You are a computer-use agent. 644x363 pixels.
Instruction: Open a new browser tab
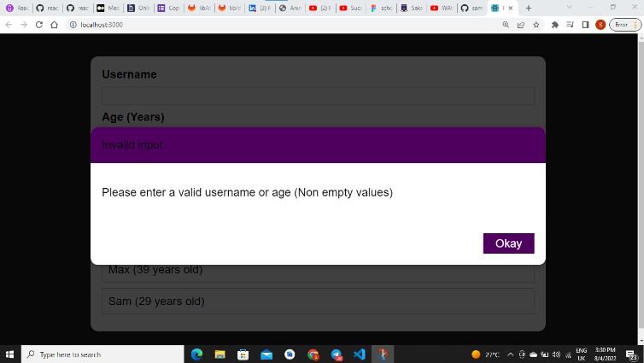click(x=529, y=8)
